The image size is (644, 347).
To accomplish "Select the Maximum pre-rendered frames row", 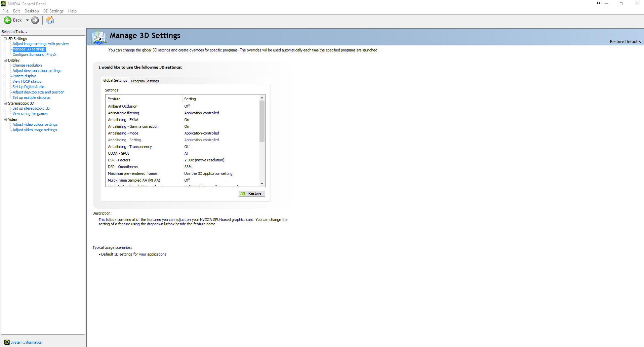I will (183, 173).
